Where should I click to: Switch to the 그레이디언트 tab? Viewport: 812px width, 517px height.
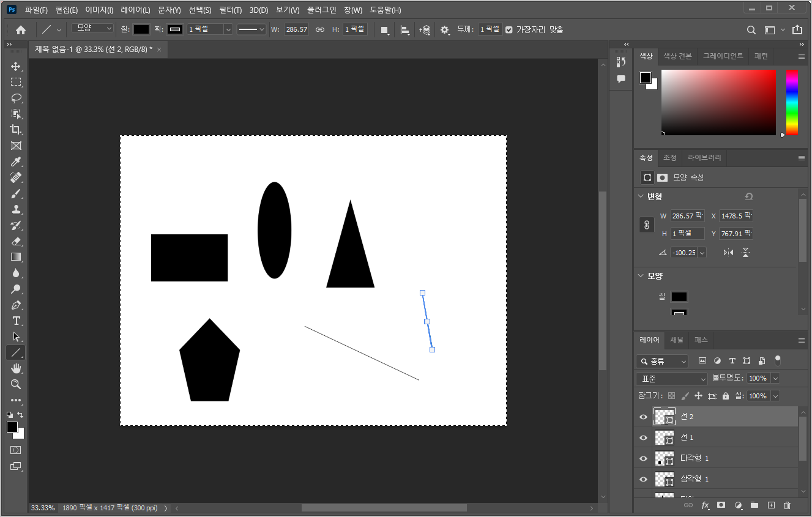[x=723, y=56]
